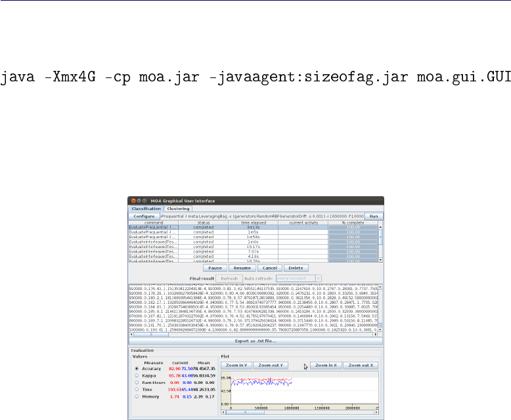The image size is (511, 420).
Task: Click the plot horizontal scrollbar thumb
Action: point(245,412)
